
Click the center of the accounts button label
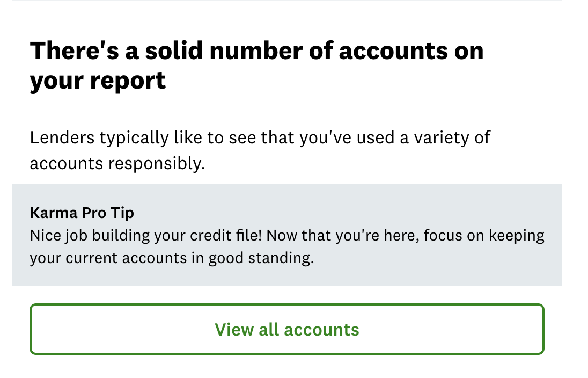click(x=287, y=330)
